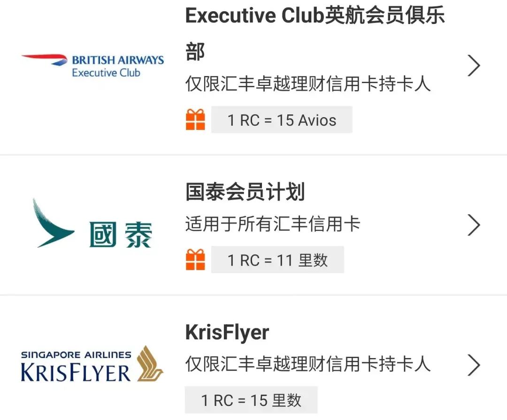Click the 适用于所有汇丰信用卡 description text
The width and height of the screenshot is (507, 420).
272,224
